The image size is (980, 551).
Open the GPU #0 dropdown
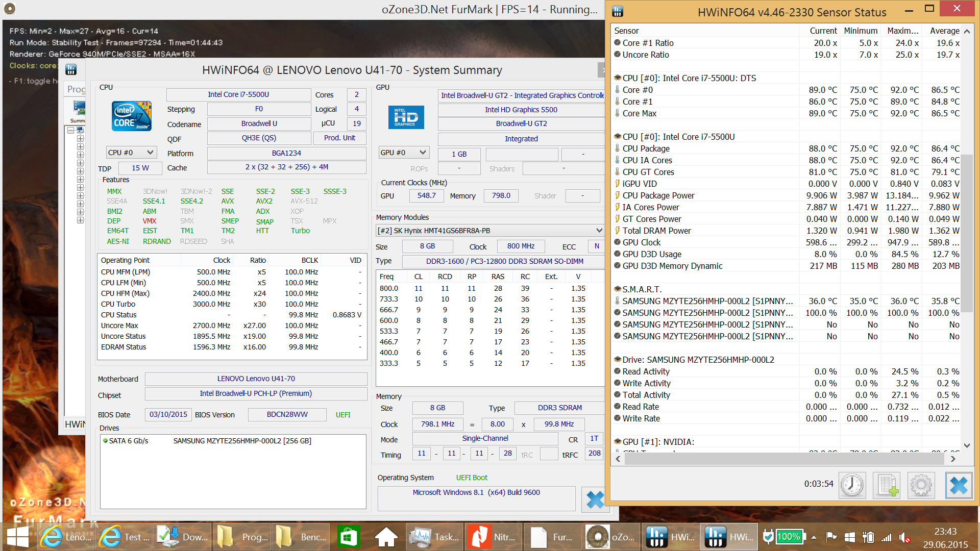(x=403, y=153)
